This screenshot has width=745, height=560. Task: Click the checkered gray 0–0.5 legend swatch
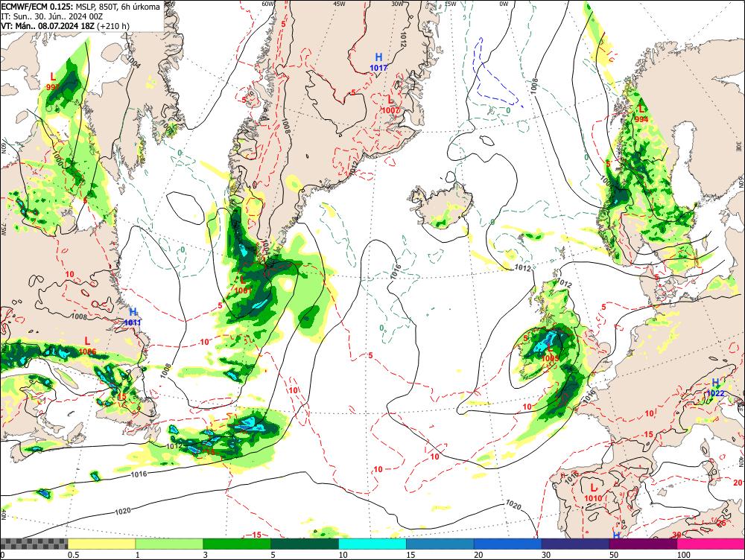tap(34, 544)
